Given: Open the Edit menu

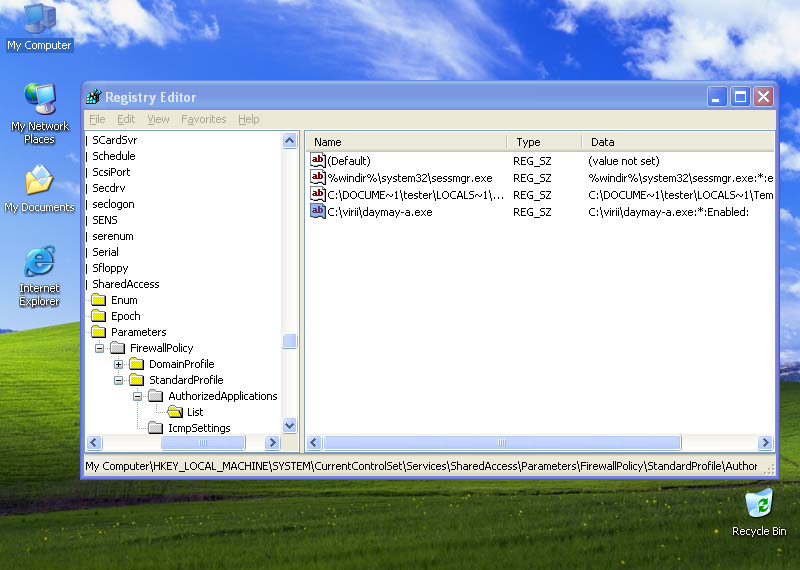Looking at the screenshot, I should pos(126,119).
